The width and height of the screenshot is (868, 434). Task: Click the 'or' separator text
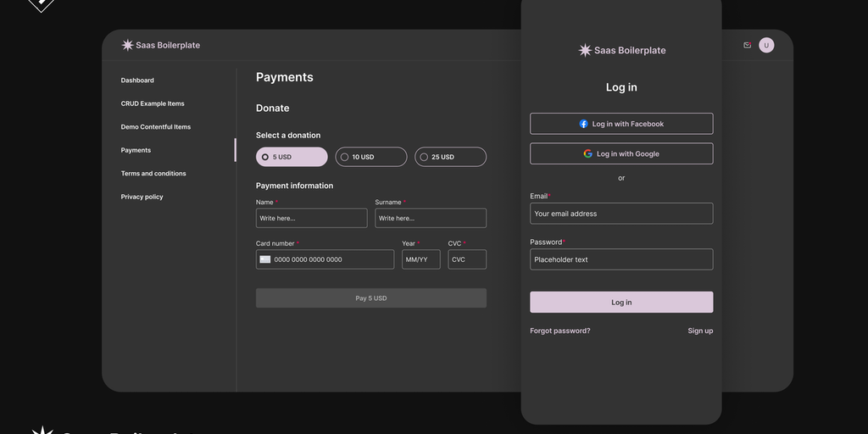point(621,178)
